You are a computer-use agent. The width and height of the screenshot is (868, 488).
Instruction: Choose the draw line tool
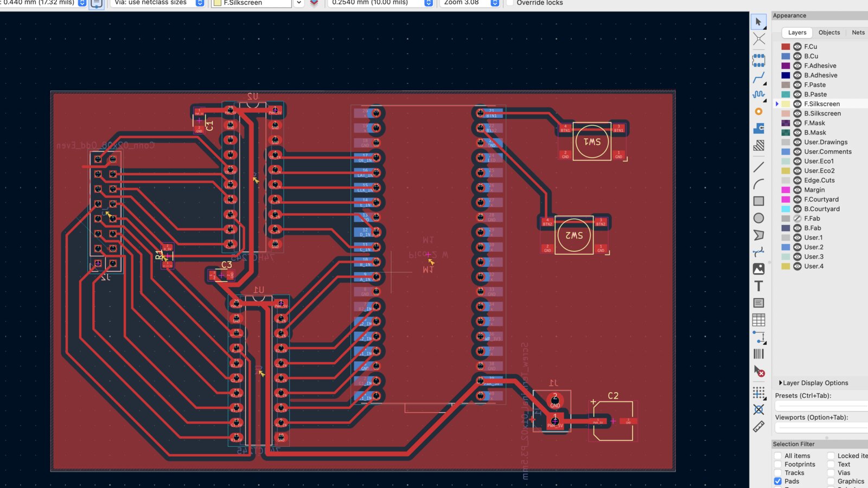758,167
